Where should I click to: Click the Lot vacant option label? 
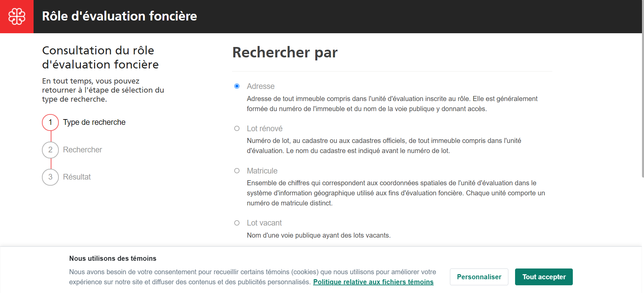264,223
